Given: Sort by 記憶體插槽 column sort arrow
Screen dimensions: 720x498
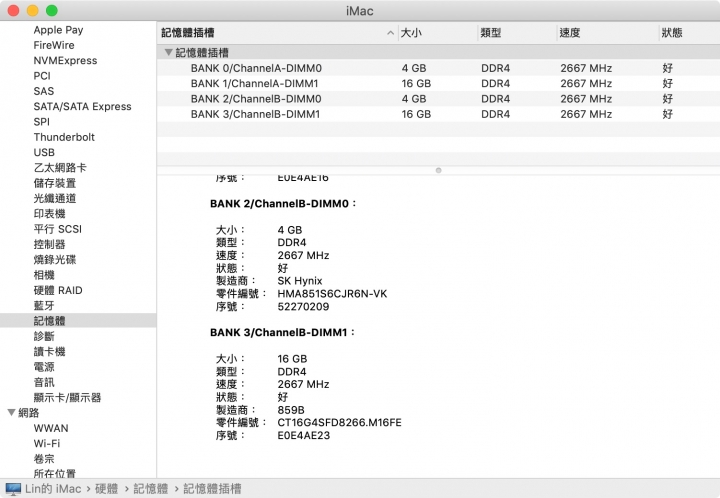Looking at the screenshot, I should coord(390,33).
